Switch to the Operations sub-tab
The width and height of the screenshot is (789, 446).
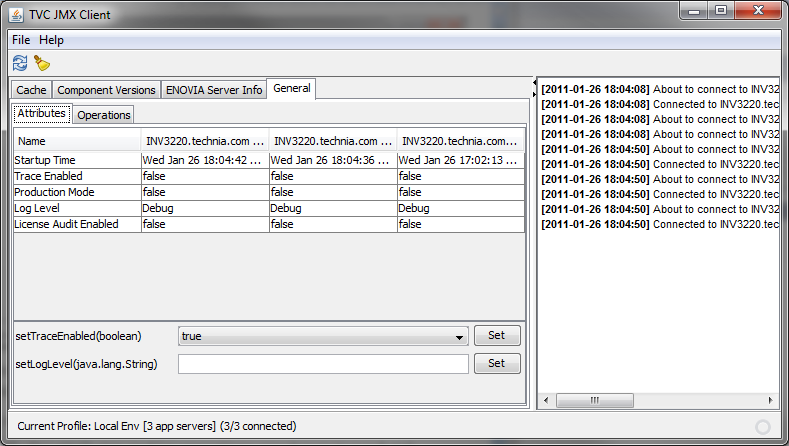[x=104, y=115]
